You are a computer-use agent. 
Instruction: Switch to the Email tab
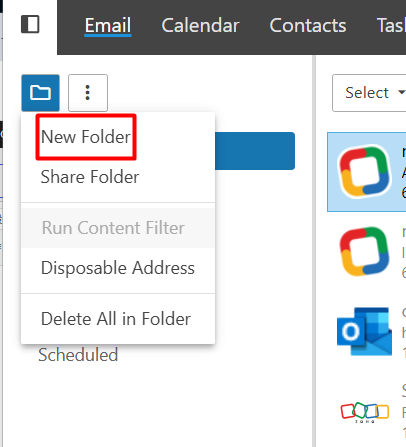108,25
